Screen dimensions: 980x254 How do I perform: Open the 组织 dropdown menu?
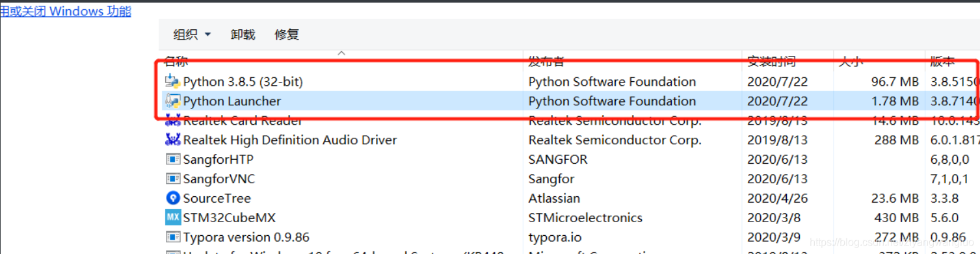pyautogui.click(x=192, y=34)
